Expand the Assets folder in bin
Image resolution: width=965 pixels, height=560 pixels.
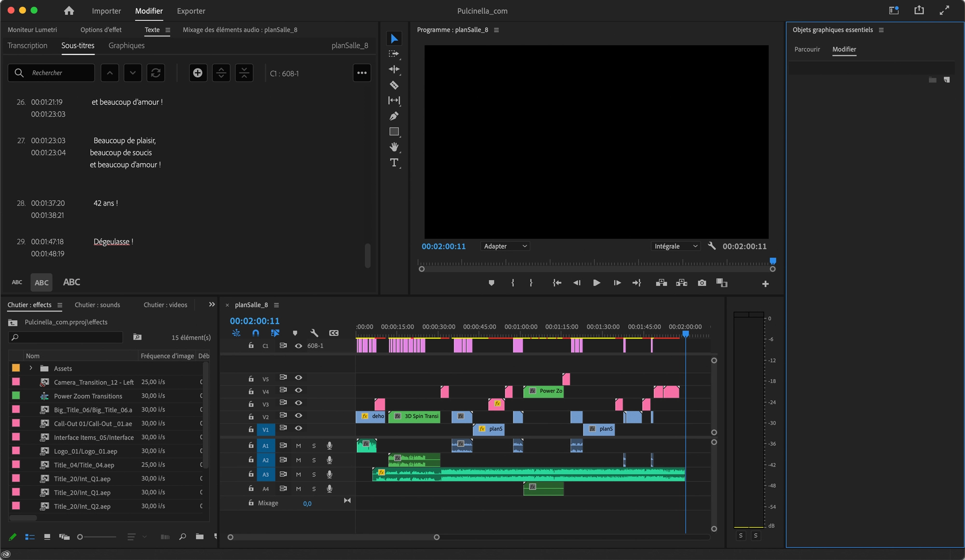[31, 368]
